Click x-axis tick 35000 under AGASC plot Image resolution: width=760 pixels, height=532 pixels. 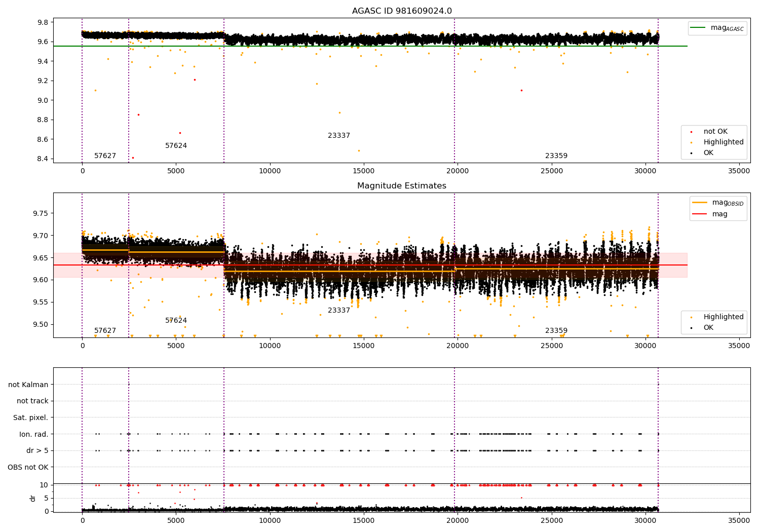point(739,171)
